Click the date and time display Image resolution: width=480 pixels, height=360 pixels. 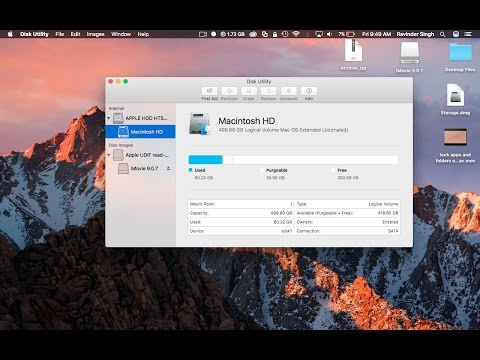pos(376,34)
